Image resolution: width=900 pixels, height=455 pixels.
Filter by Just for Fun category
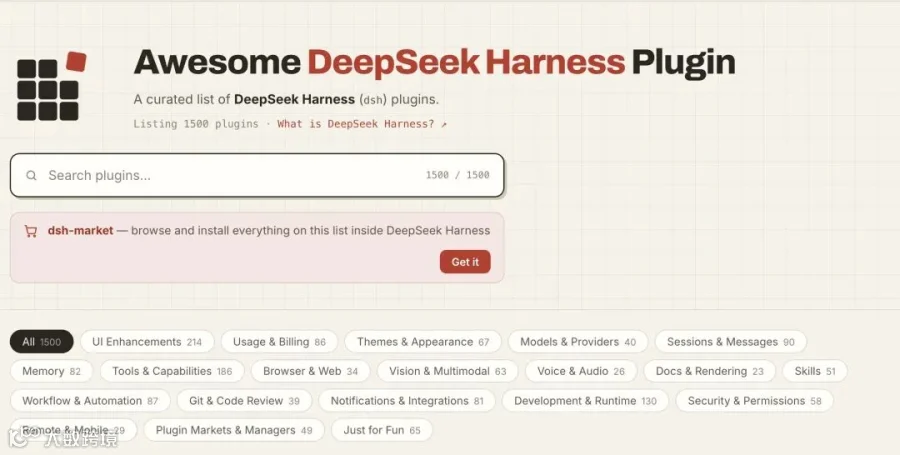tap(382, 430)
